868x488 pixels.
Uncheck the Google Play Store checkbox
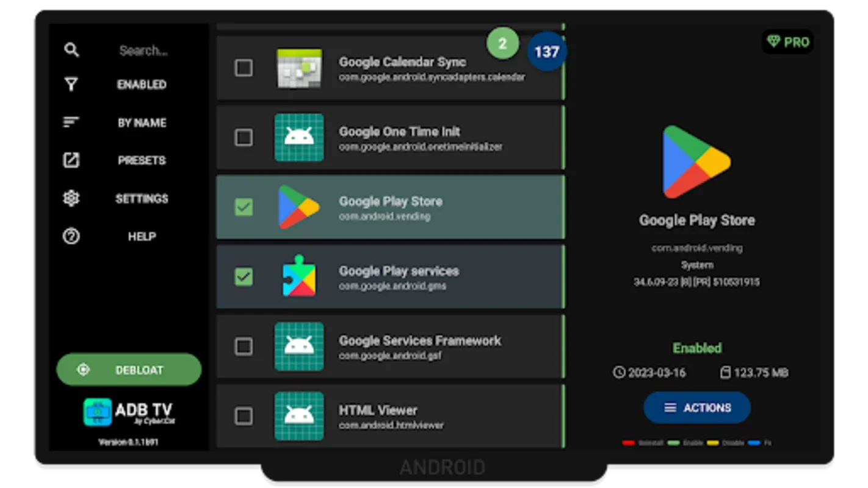[244, 207]
